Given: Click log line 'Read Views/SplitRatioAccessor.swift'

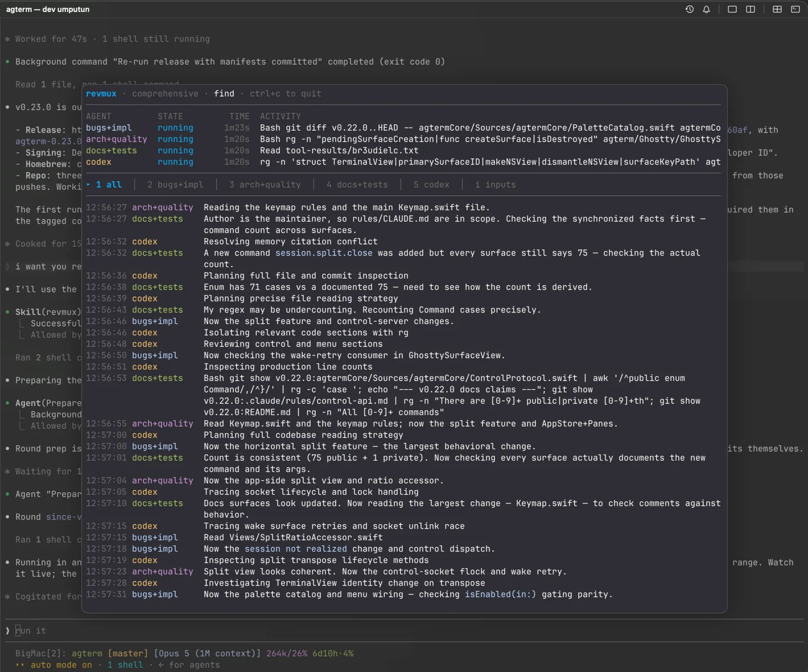Looking at the screenshot, I should click(293, 537).
